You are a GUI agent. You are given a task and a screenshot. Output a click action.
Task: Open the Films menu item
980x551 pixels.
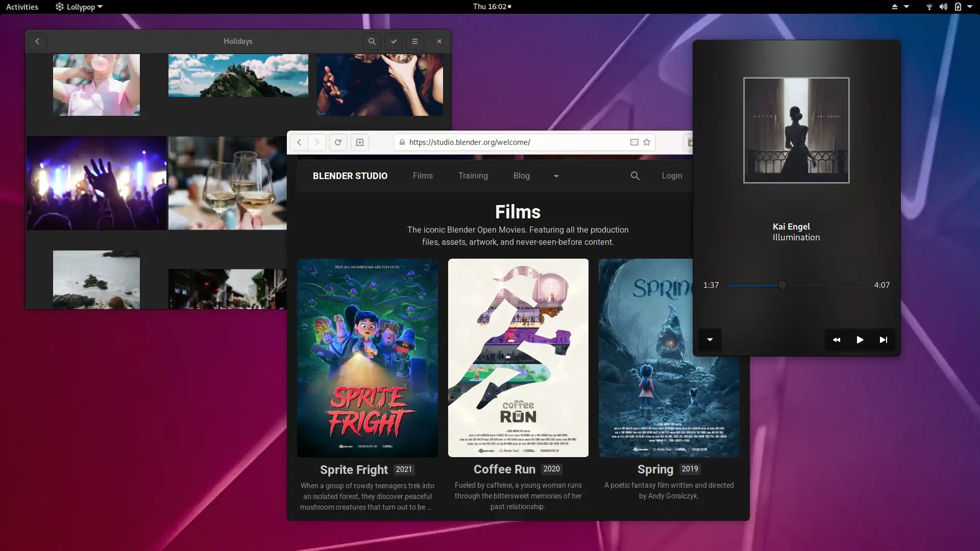coord(423,176)
